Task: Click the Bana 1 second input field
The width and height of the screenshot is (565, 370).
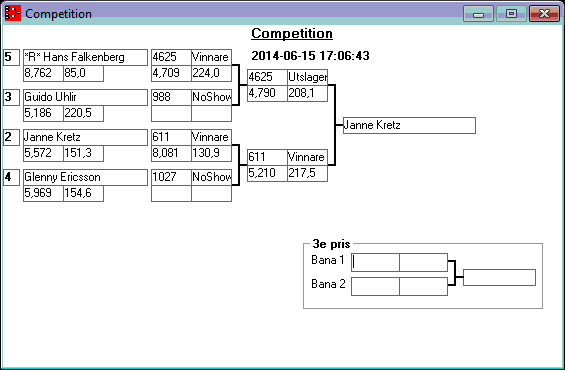Action: click(x=424, y=262)
